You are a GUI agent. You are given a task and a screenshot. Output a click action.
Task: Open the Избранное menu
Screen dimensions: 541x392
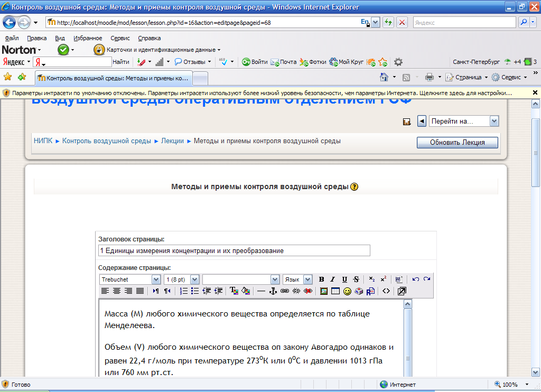pyautogui.click(x=88, y=38)
